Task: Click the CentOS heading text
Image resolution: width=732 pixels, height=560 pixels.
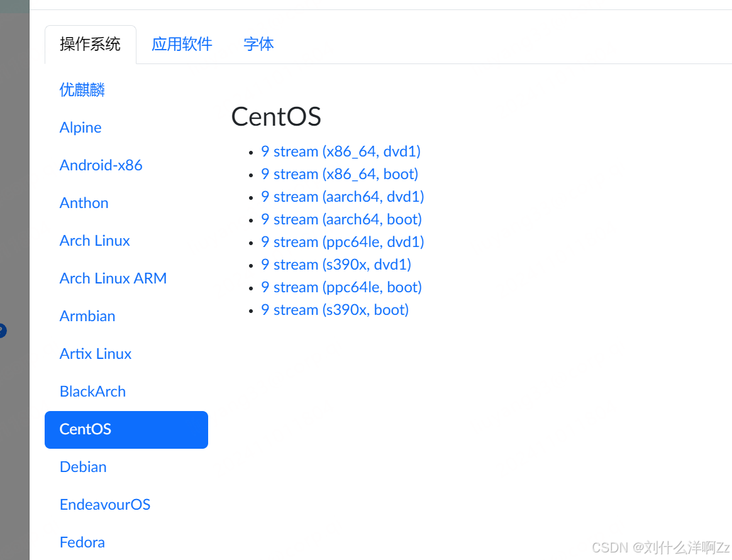Action: tap(276, 117)
